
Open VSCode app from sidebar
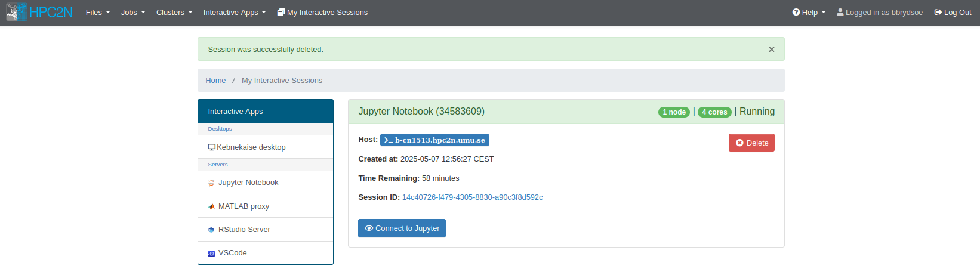266,253
